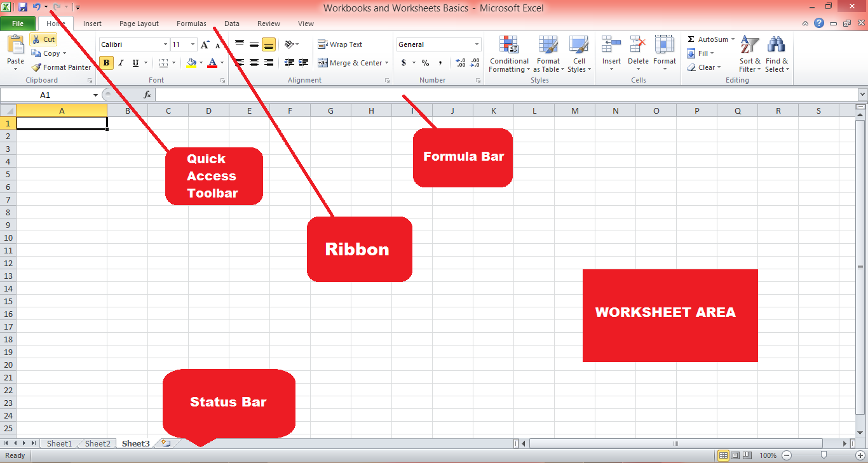Screen dimensions: 868x463
Task: Toggle Top Align vertical alignment
Action: 240,44
